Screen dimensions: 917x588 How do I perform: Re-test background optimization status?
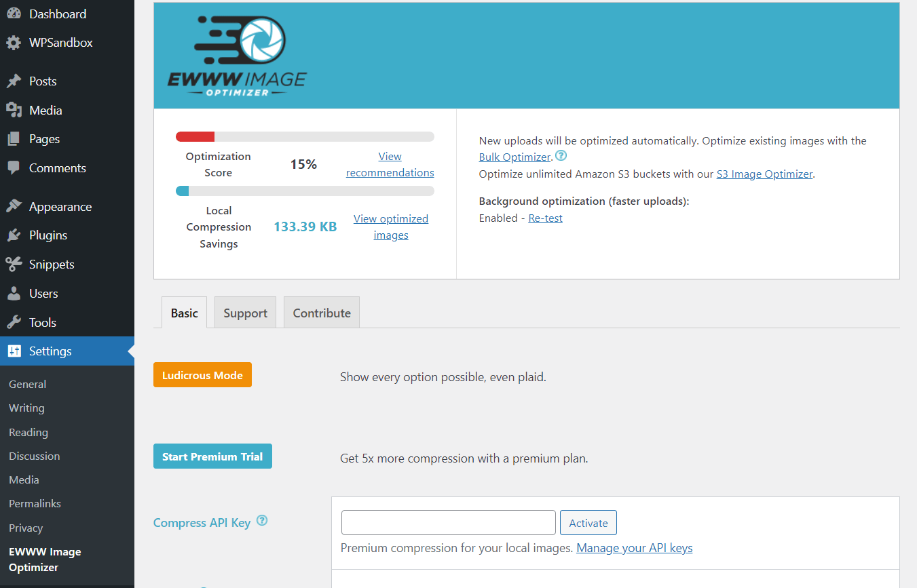545,218
